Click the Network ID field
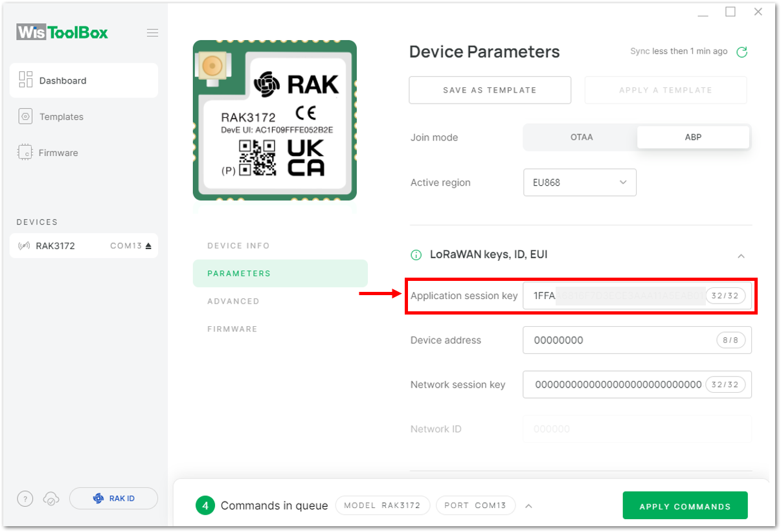The height and width of the screenshot is (532, 781). (x=637, y=429)
